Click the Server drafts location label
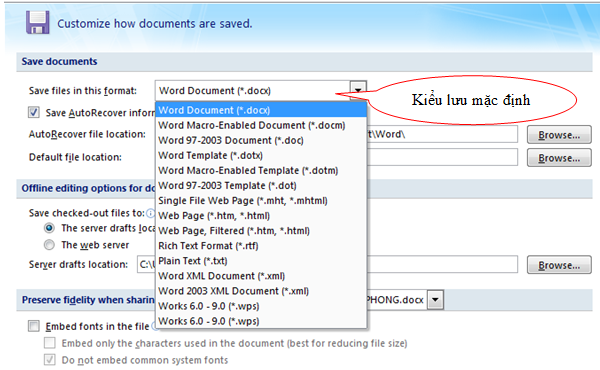This screenshot has width=600, height=370. [78, 264]
